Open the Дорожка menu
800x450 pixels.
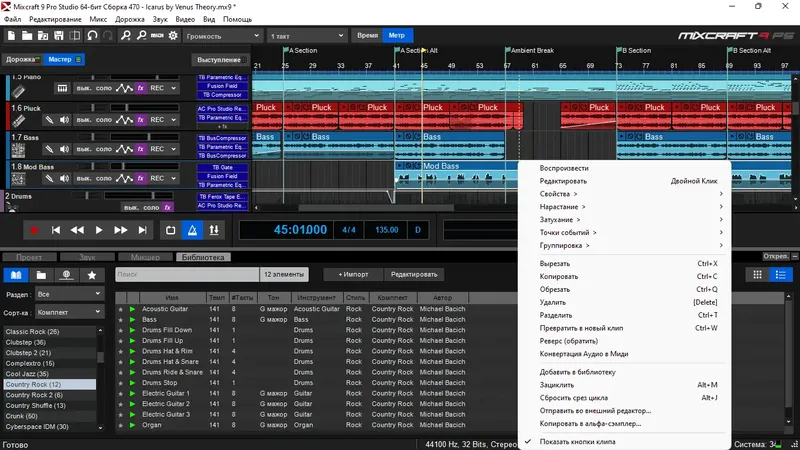130,19
